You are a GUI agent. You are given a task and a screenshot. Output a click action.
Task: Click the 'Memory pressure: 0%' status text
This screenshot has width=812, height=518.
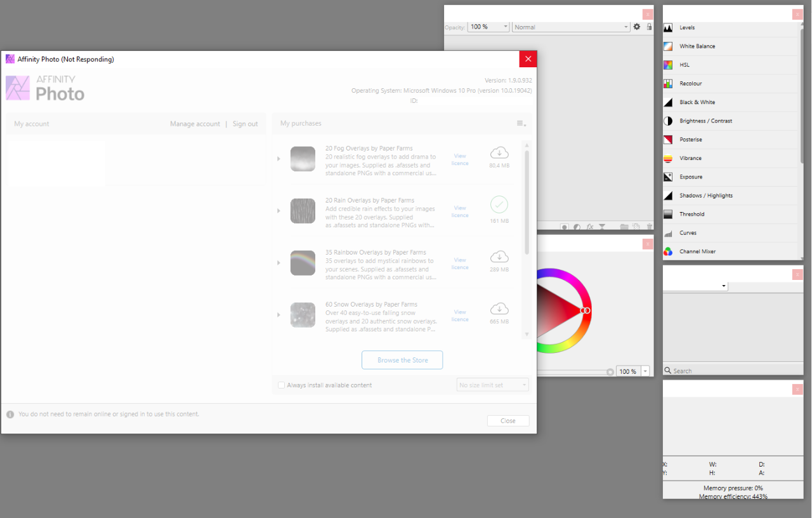(733, 488)
